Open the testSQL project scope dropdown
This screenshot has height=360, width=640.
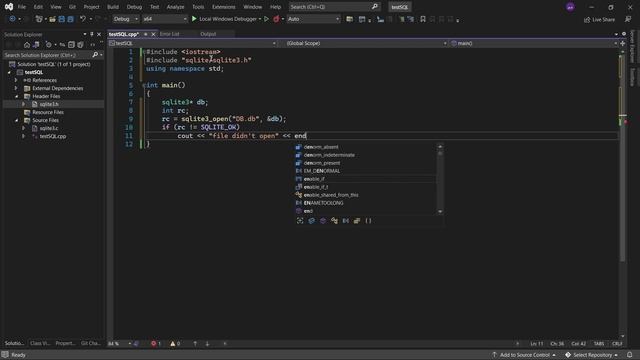coord(193,43)
